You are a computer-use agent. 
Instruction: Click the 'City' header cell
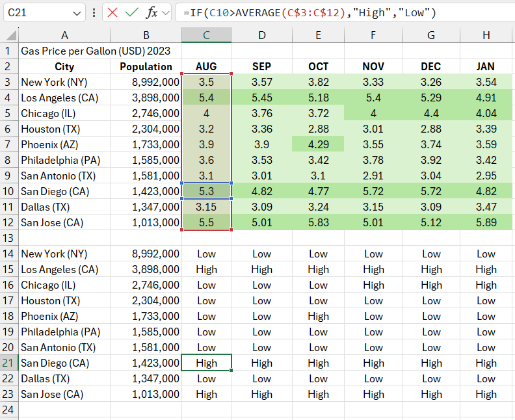point(64,67)
